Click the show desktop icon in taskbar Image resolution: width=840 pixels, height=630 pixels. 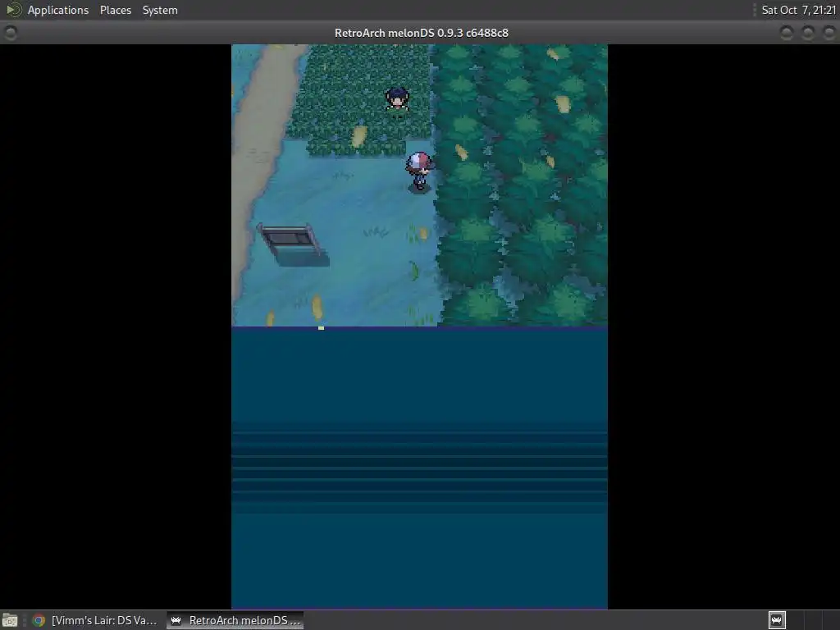[x=10, y=620]
